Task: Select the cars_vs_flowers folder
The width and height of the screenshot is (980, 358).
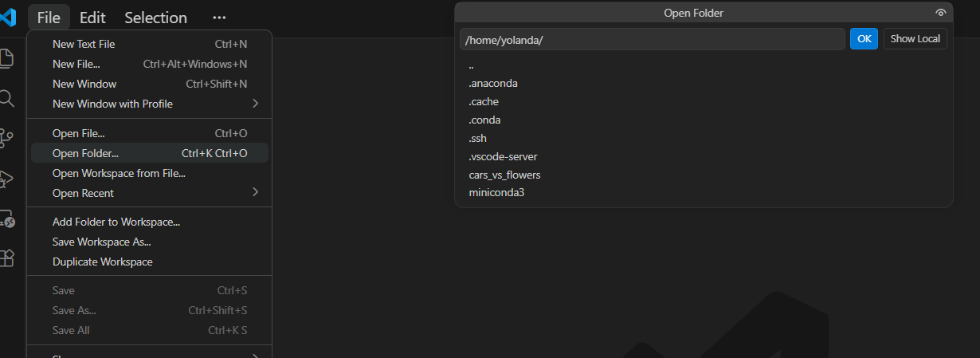Action: pos(504,175)
